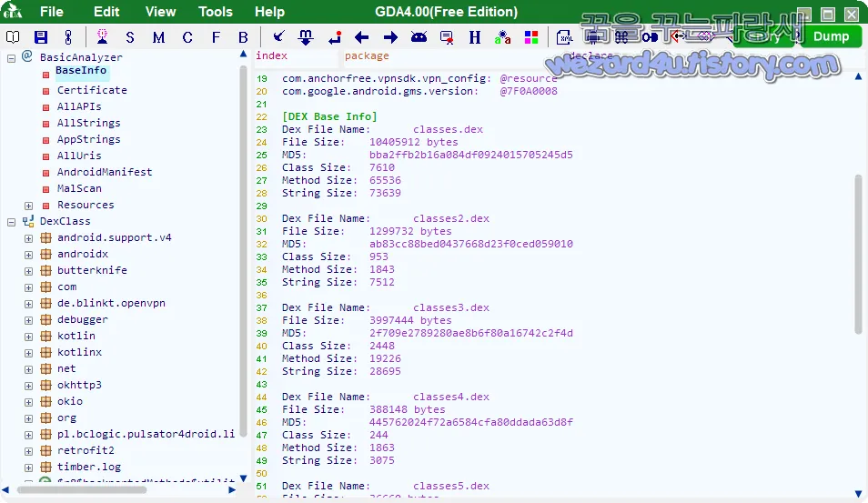Click the checkmark arrow toolbar icon
The height and width of the screenshot is (503, 868).
(278, 36)
